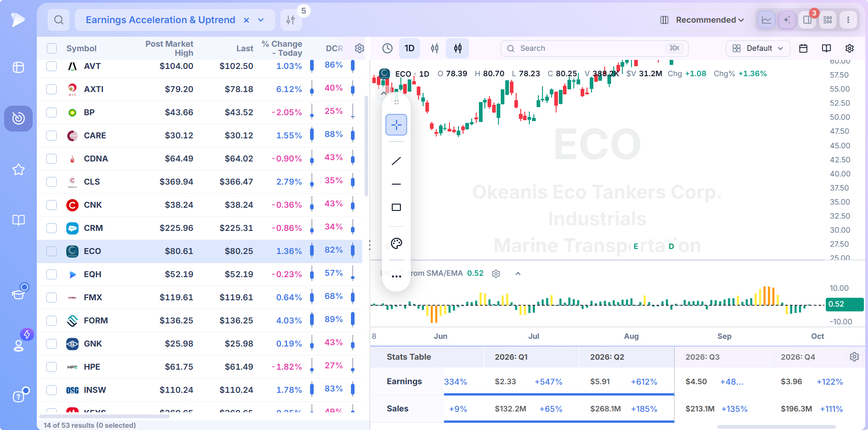Switch to the candlestick chart type icon

pos(458,48)
